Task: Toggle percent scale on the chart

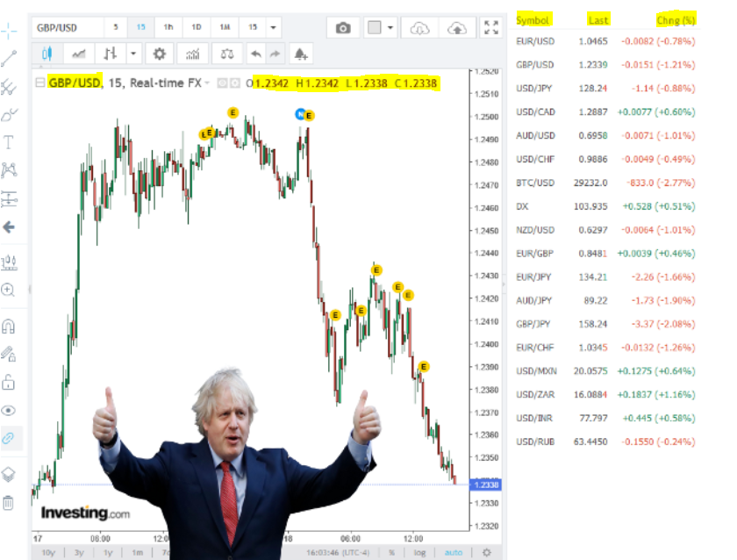Action: pyautogui.click(x=391, y=552)
